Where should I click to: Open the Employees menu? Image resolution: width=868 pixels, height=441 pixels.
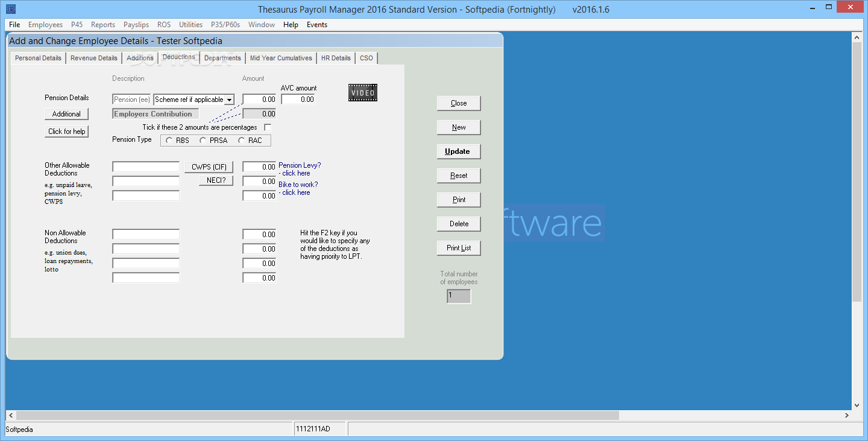45,25
